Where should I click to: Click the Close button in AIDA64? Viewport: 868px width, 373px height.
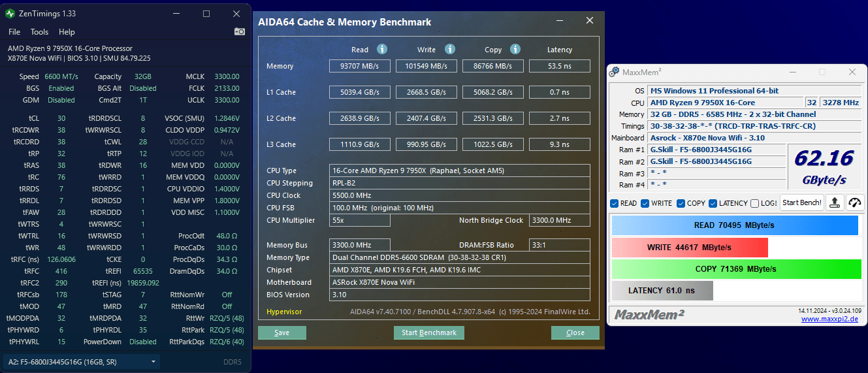click(575, 332)
